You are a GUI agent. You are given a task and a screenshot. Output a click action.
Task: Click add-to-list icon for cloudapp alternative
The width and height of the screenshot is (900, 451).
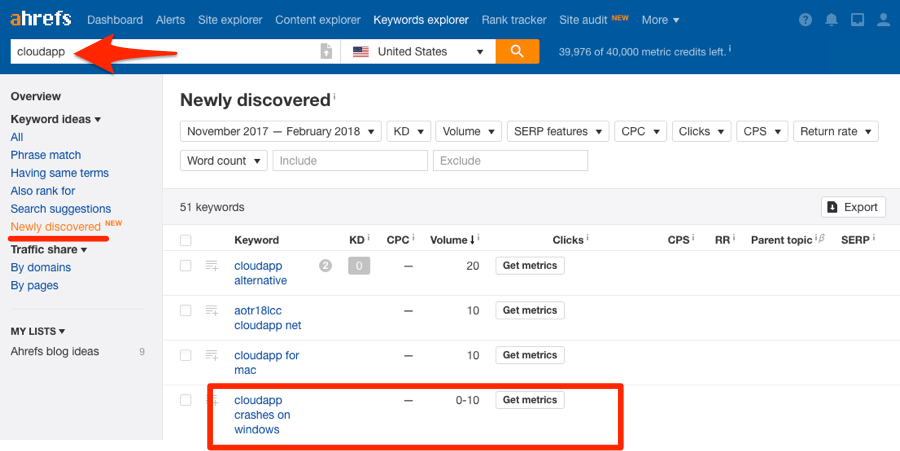[x=212, y=266]
